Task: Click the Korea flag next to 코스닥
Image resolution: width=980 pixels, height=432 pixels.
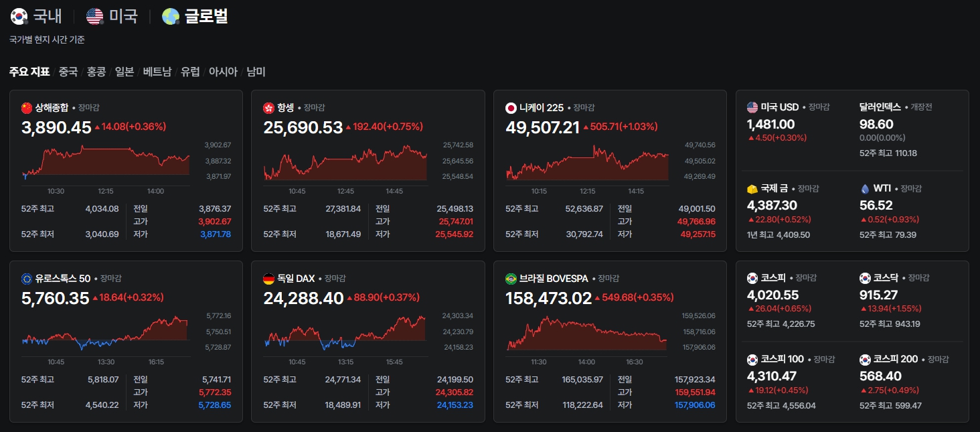Action: click(865, 278)
